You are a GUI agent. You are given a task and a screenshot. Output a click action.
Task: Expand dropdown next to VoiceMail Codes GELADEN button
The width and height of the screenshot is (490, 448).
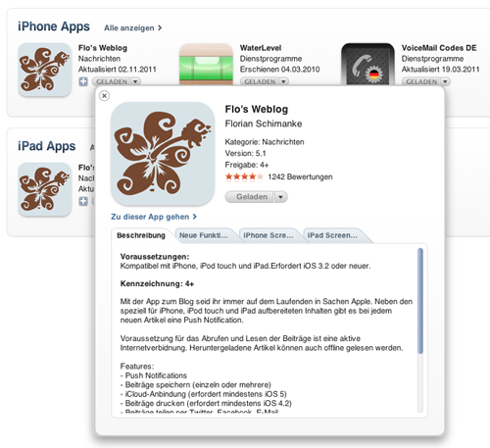click(445, 81)
